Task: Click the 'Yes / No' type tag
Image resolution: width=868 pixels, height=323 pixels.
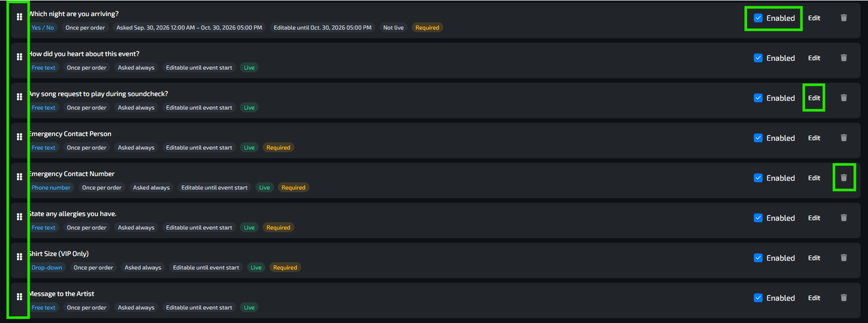Action: click(x=43, y=28)
